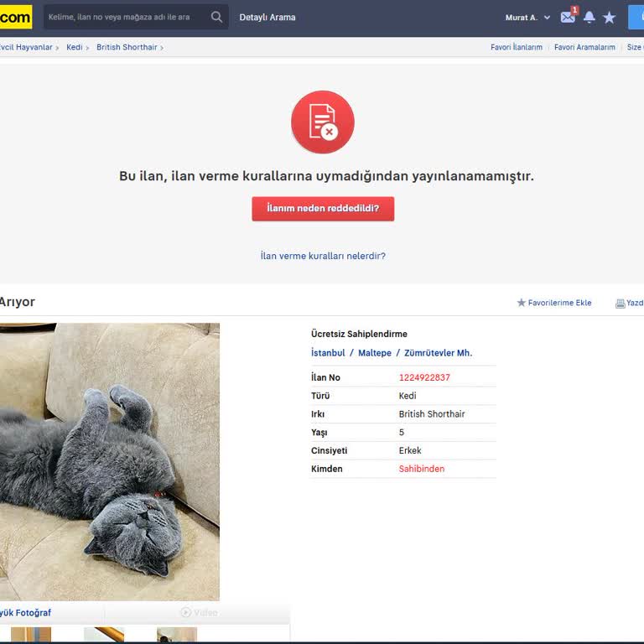Click Zümrütevler Mh. neighborhood link
The image size is (644, 644).
point(439,353)
